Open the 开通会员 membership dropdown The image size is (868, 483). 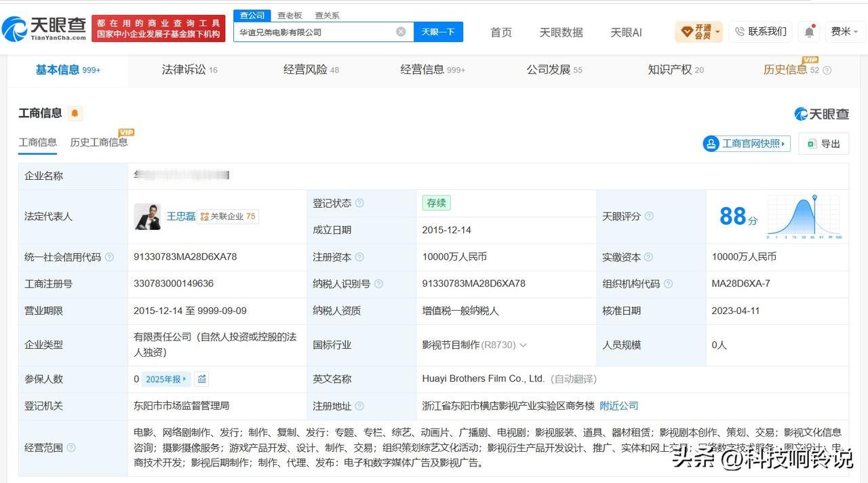(698, 32)
